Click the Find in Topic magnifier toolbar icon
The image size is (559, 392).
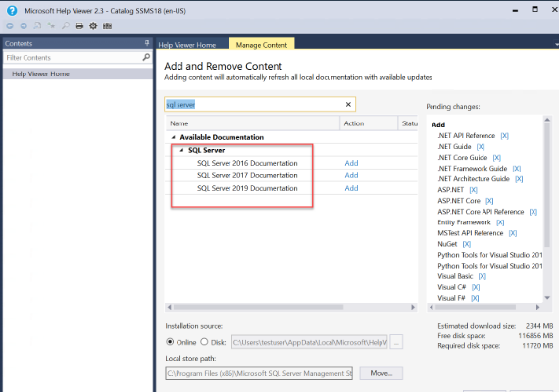(66, 25)
